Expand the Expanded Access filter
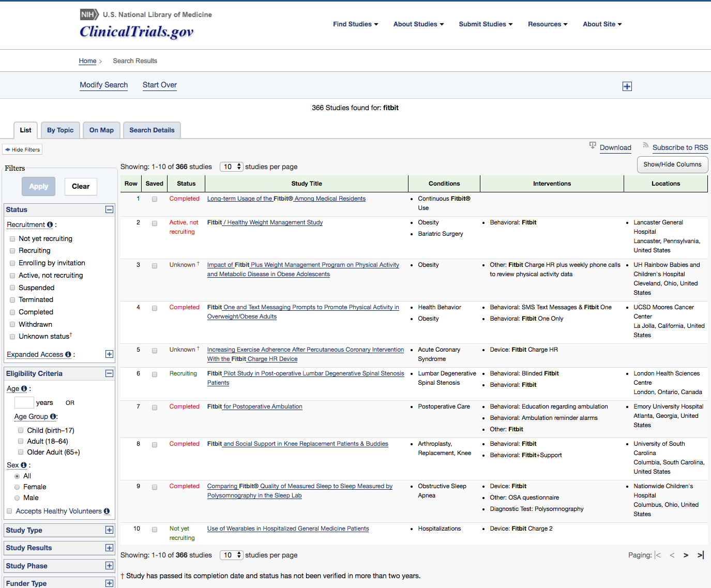This screenshot has width=711, height=588. point(109,354)
